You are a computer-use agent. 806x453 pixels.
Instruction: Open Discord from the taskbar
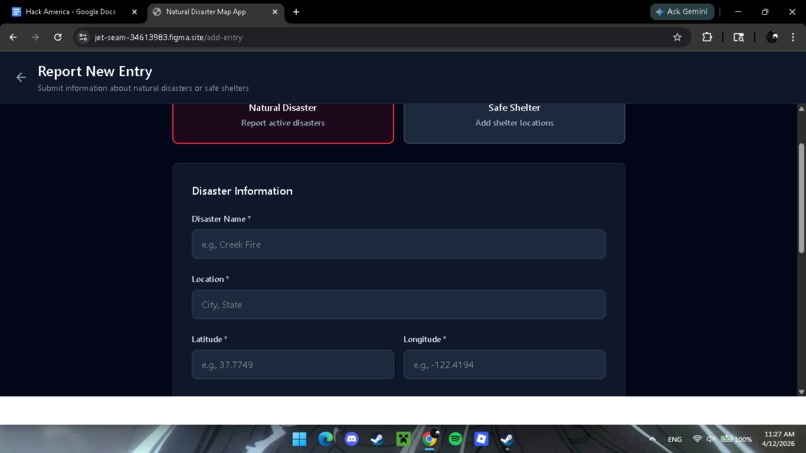[352, 439]
